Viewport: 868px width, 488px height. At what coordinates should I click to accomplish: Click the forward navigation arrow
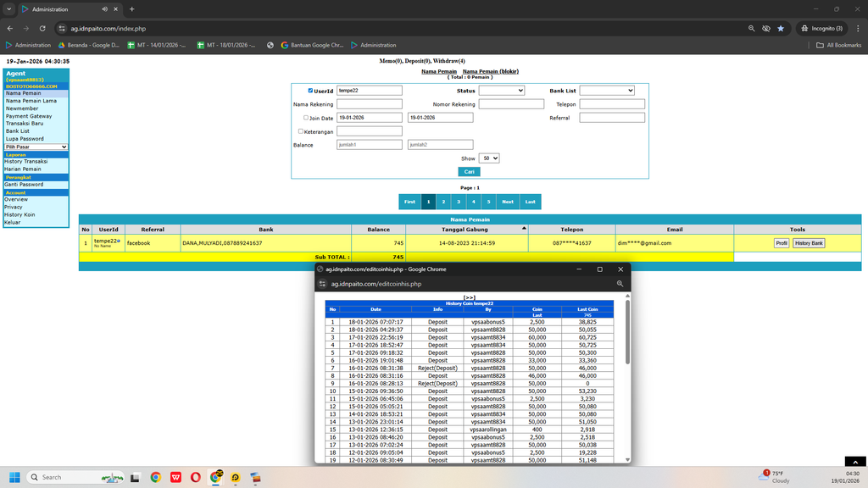click(26, 28)
